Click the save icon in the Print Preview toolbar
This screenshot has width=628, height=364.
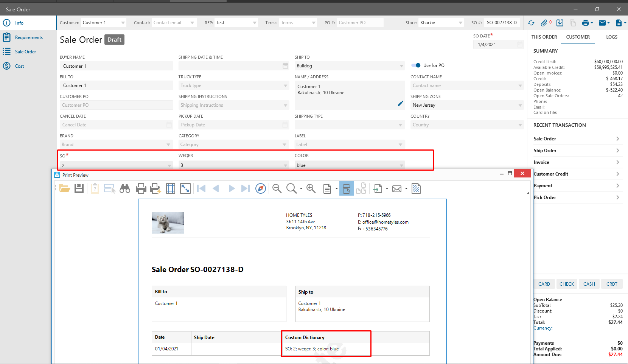point(79,188)
